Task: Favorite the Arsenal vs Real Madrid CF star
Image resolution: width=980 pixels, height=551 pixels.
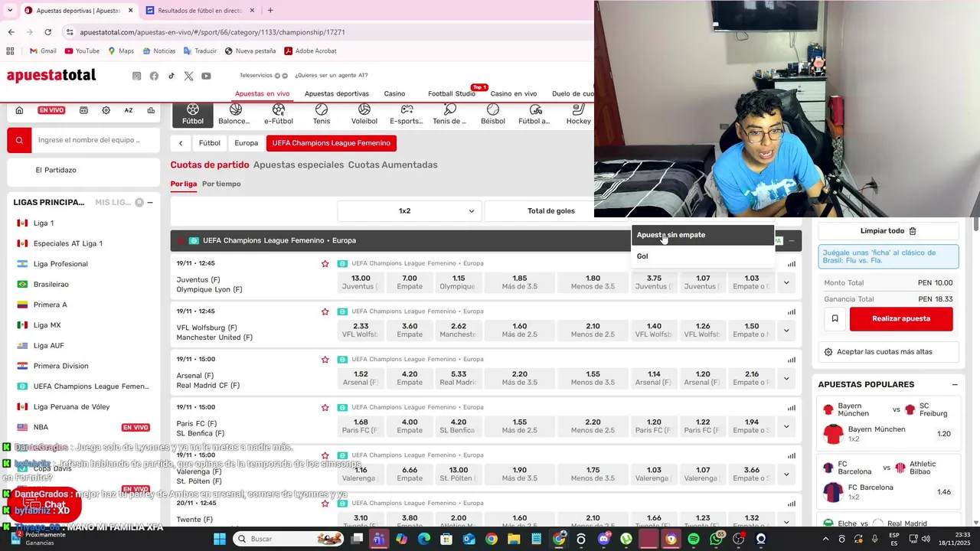Action: click(325, 360)
